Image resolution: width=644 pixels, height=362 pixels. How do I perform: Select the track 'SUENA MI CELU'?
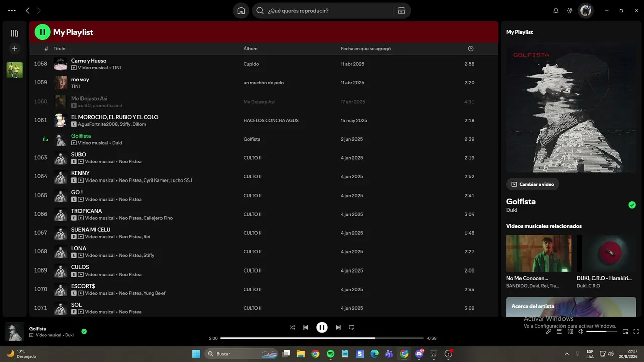click(x=91, y=230)
